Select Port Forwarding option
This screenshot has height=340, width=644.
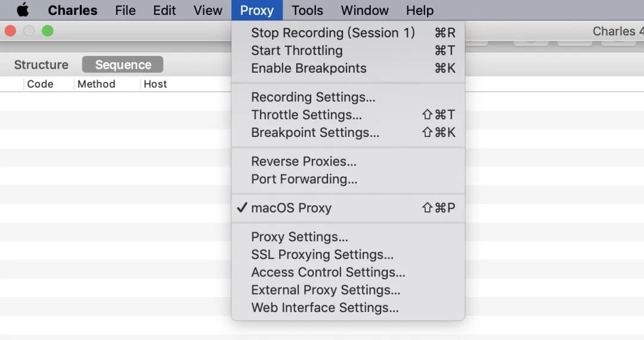tap(304, 179)
